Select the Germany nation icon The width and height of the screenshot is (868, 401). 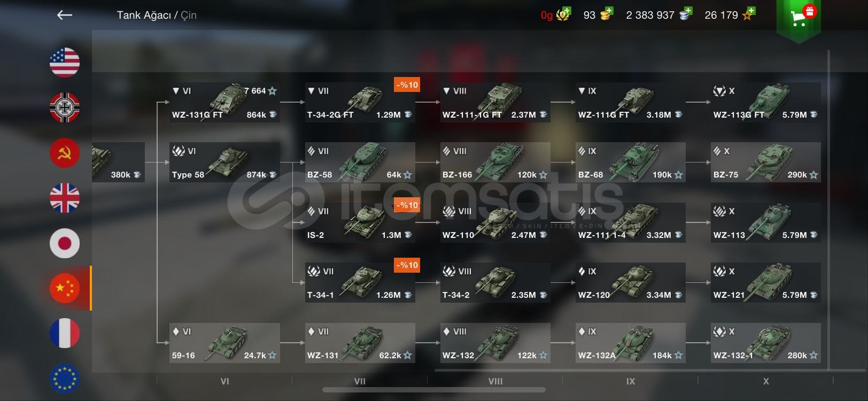tap(65, 107)
